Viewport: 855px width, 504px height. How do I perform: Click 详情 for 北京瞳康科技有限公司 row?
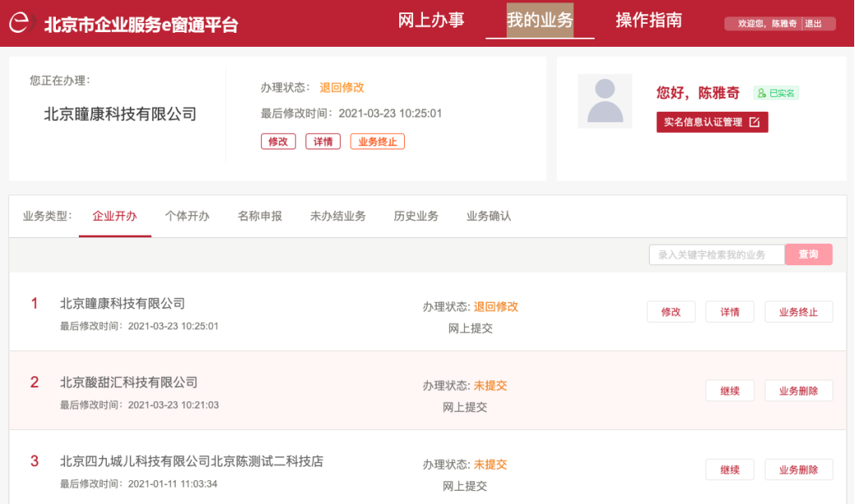pos(729,312)
